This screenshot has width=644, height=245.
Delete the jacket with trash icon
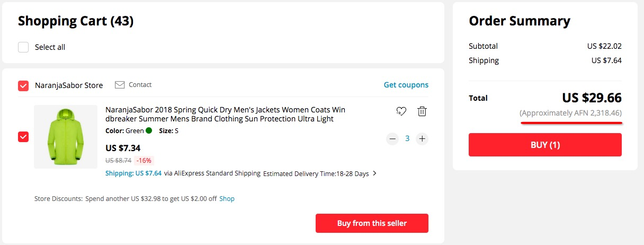coord(422,111)
